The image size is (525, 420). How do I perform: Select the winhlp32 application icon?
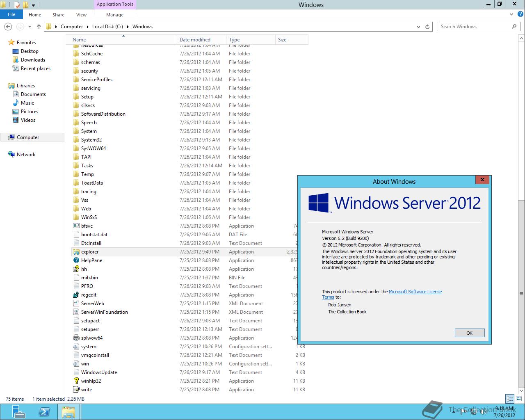pos(76,381)
